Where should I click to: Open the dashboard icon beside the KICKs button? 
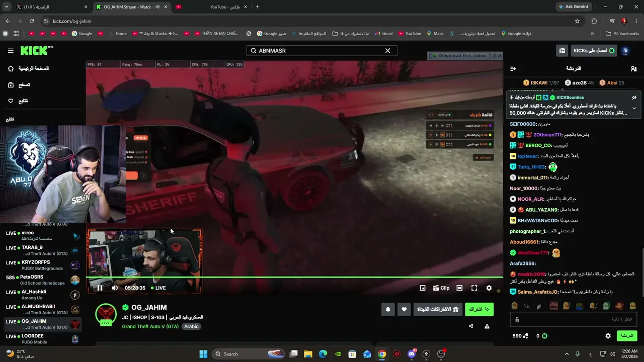562,51
